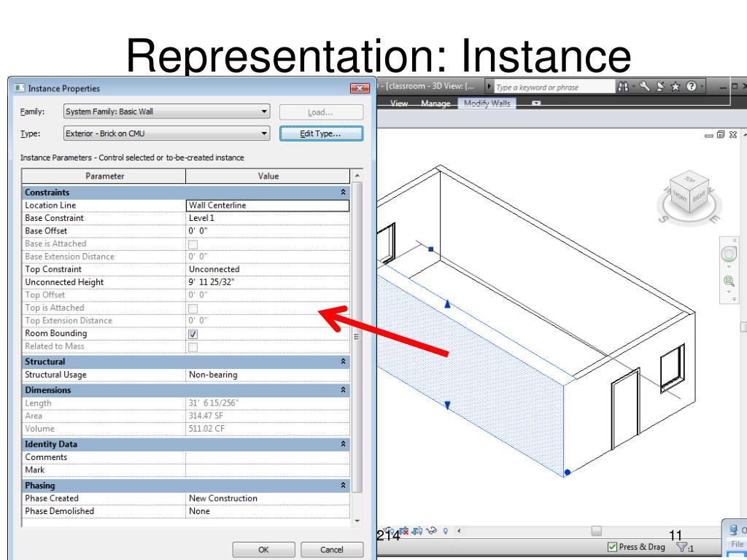Open the Family dropdown showing Basic Wall

[166, 112]
